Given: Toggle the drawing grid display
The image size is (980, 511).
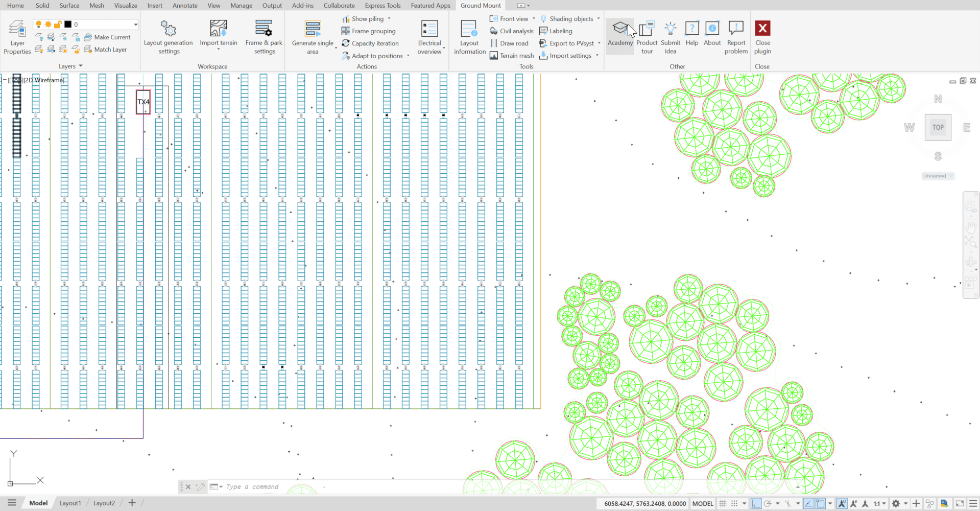Looking at the screenshot, I should (x=723, y=503).
